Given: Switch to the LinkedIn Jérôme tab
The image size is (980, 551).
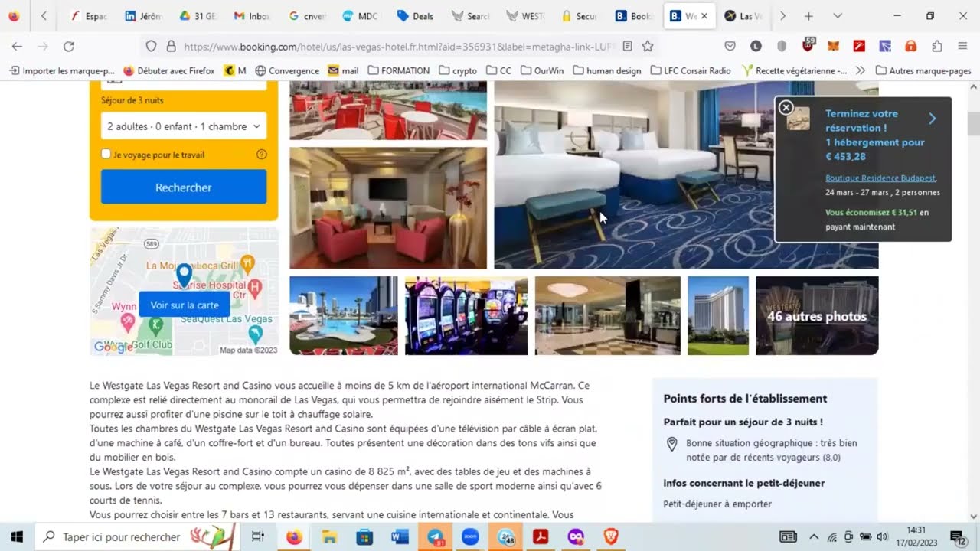Looking at the screenshot, I should (x=143, y=16).
